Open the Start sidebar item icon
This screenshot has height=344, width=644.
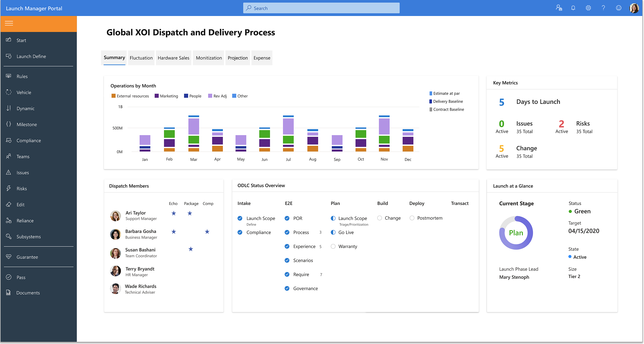tap(9, 40)
